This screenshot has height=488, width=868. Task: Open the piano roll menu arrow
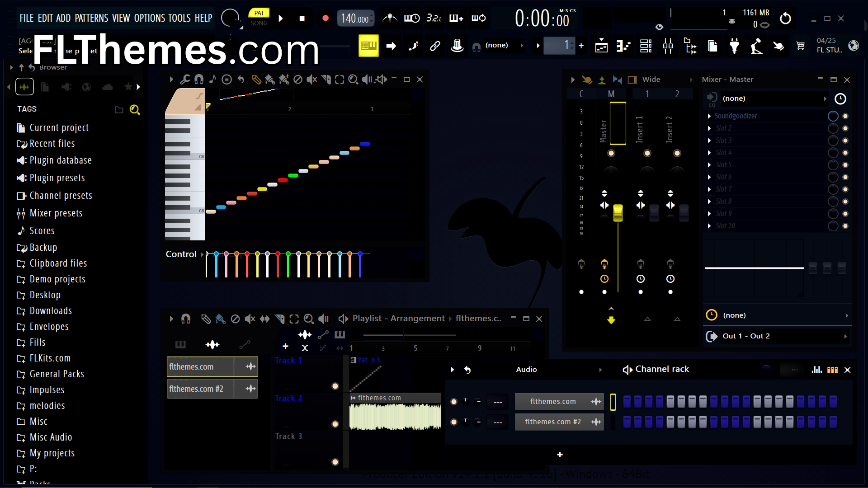pos(171,80)
